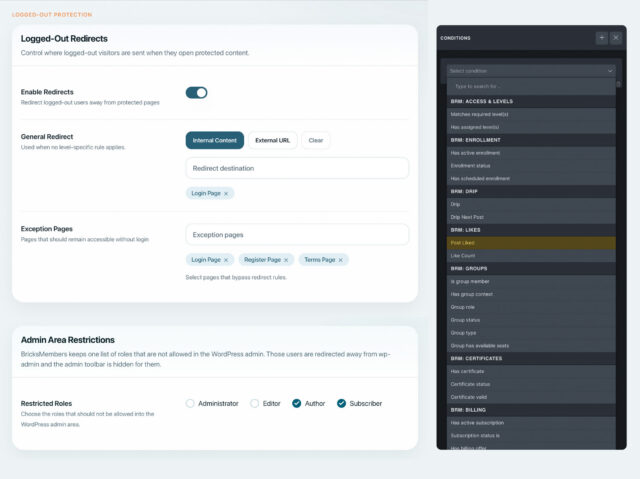
Task: Remove the Register Page exception chip
Action: coord(286,260)
